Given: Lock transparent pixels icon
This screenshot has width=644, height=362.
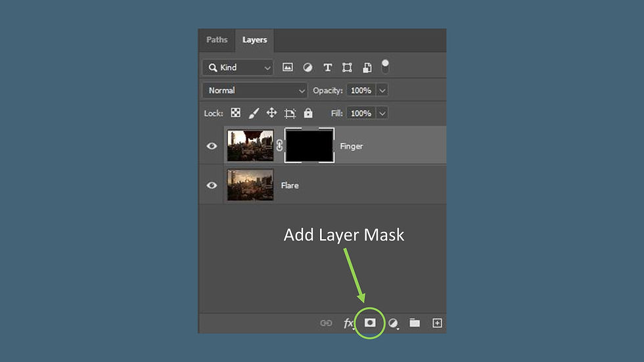Looking at the screenshot, I should click(236, 113).
